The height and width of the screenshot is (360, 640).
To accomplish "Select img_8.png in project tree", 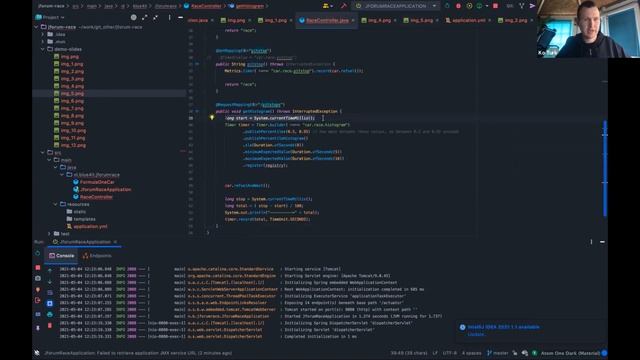I will 69,116.
